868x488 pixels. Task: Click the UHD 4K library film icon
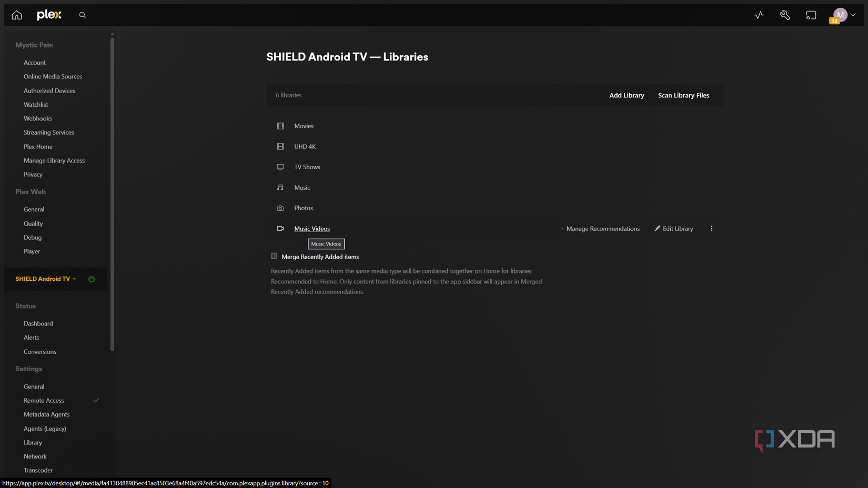click(280, 147)
